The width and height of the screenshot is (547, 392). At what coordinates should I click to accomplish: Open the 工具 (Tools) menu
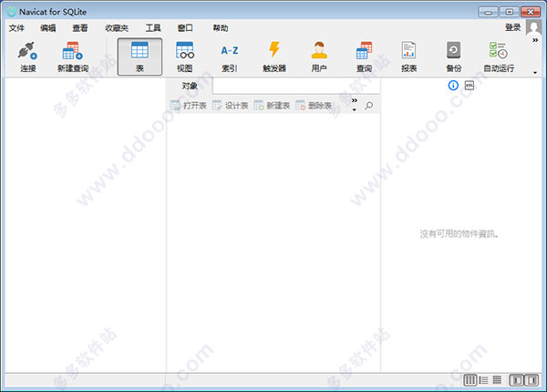pyautogui.click(x=153, y=28)
